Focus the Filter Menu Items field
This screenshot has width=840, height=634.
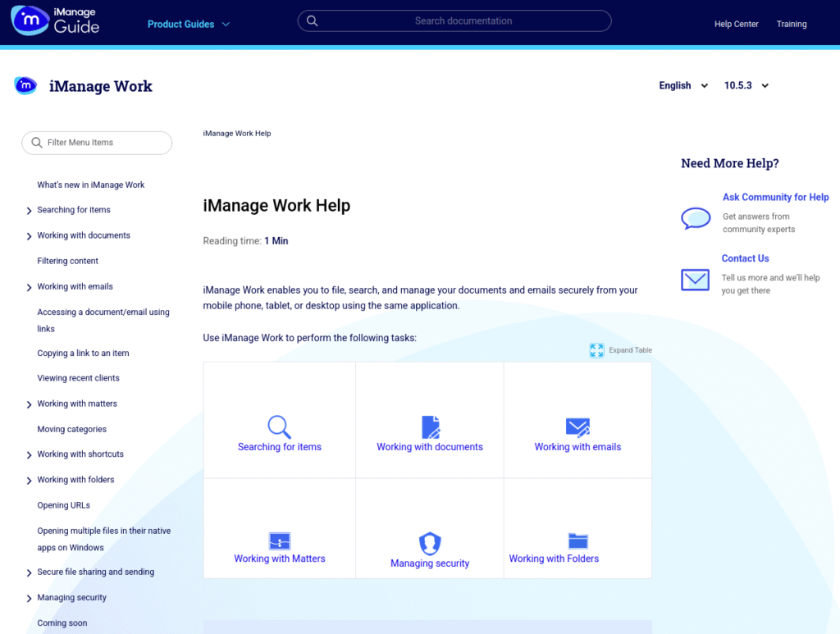click(x=97, y=143)
